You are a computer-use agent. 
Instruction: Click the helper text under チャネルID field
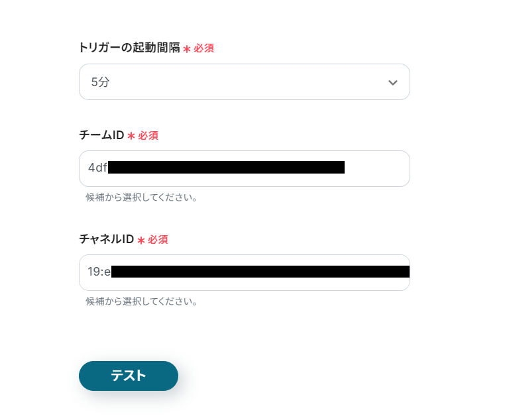tap(141, 301)
